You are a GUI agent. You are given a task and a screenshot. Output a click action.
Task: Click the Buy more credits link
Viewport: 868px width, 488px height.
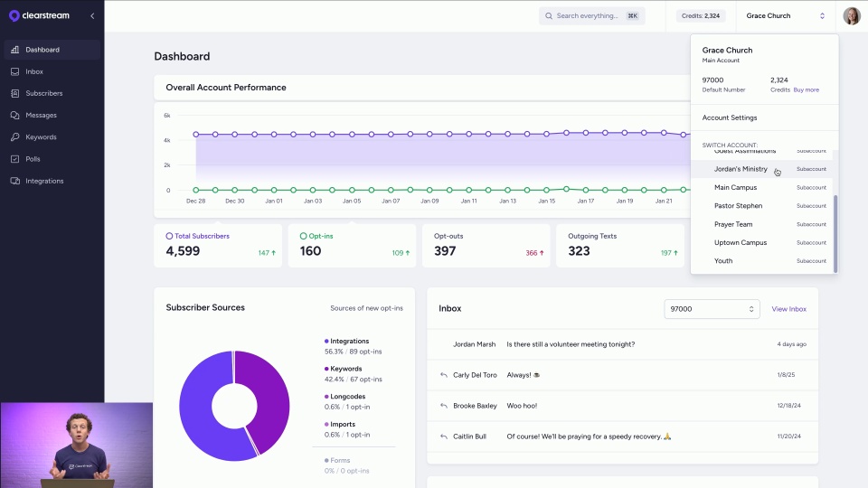(807, 89)
